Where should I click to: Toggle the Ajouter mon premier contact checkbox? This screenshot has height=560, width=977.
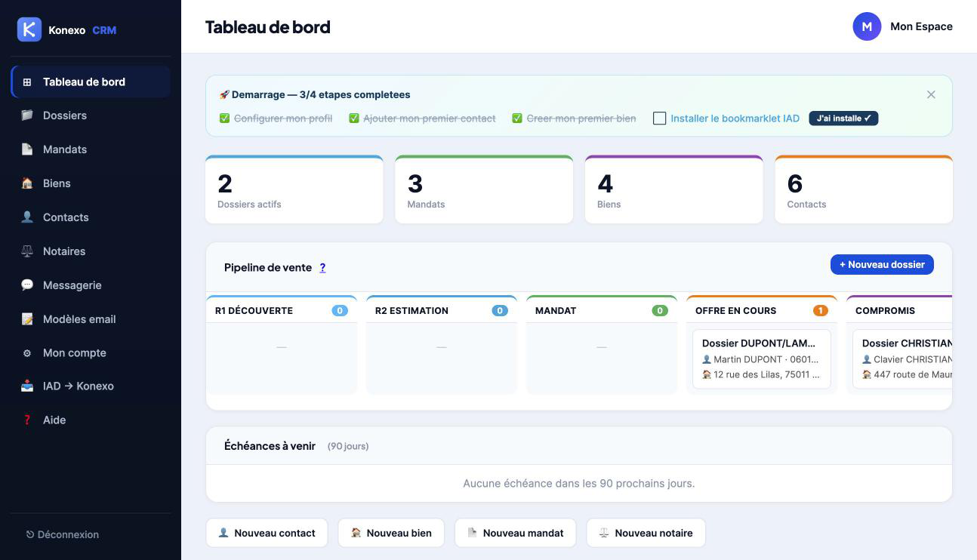[x=354, y=118]
